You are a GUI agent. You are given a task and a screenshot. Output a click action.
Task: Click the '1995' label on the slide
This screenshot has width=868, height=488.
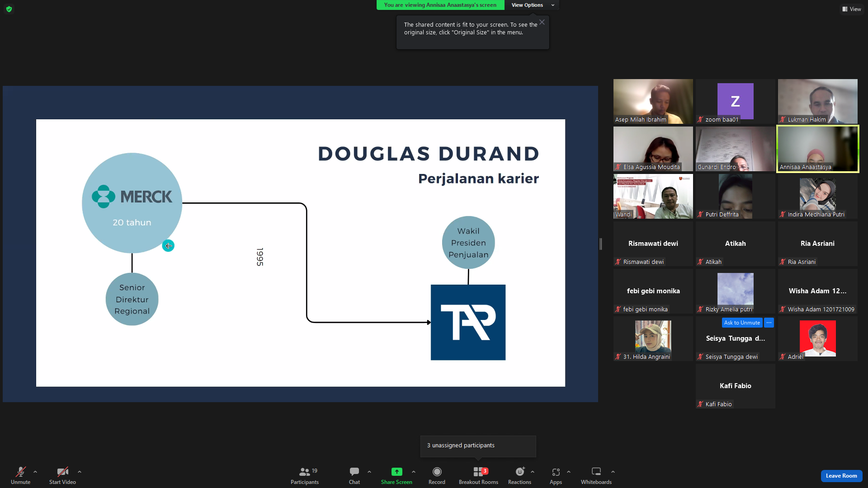(260, 257)
